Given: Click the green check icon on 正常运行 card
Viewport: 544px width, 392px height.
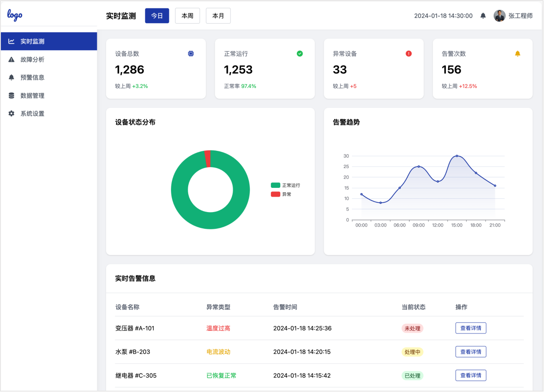Looking at the screenshot, I should [300, 54].
